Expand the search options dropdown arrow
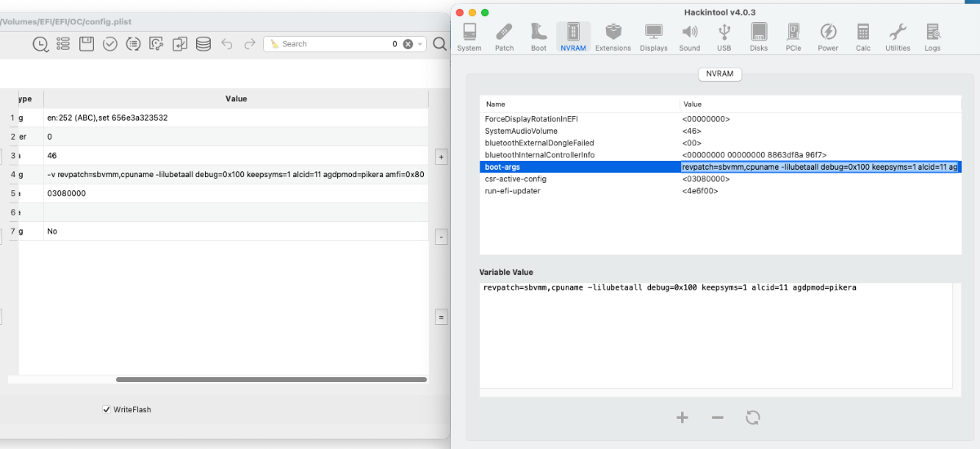The width and height of the screenshot is (980, 449). 421,44
